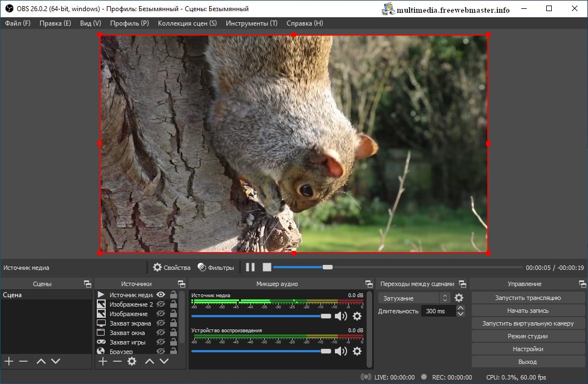Undock the Управление panel
Screen dimensions: 588x384
(582, 284)
